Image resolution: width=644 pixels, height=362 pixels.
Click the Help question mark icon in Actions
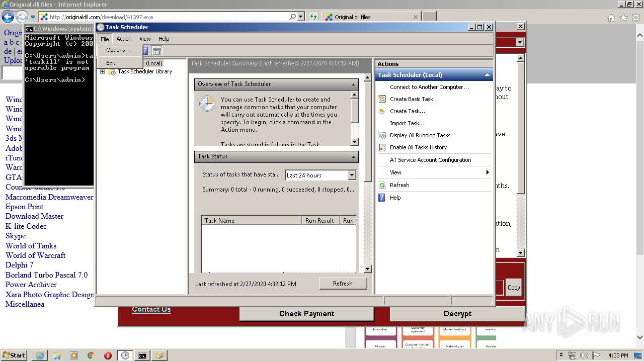point(382,198)
